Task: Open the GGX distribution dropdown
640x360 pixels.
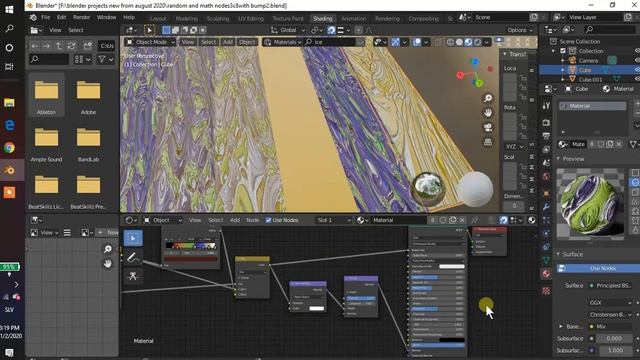Action: (x=610, y=302)
